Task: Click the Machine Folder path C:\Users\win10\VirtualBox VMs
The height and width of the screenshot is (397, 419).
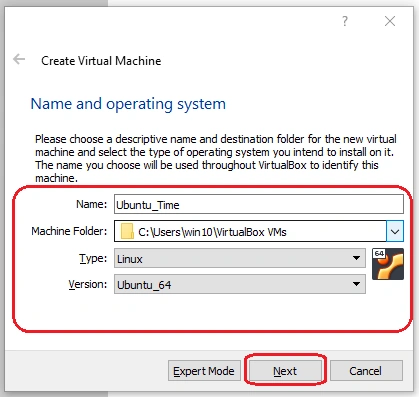Action: (212, 232)
